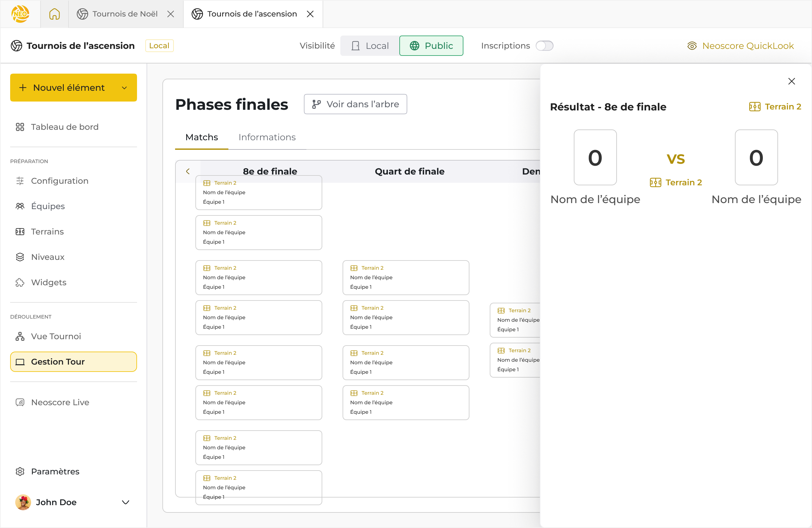This screenshot has height=528, width=812.
Task: Open Paramètres settings
Action: (55, 472)
